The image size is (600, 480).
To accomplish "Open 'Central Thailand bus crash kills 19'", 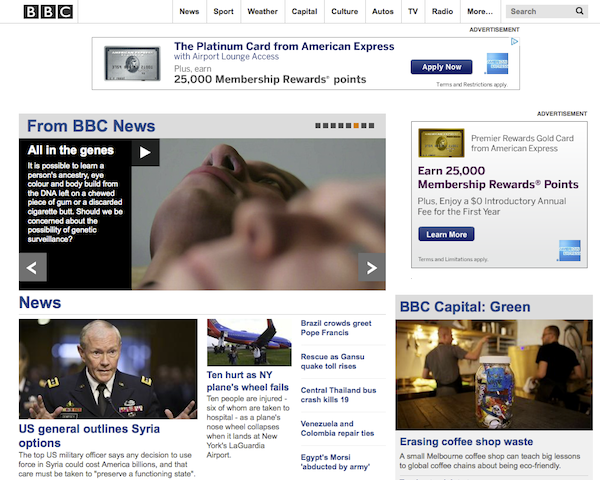I will (338, 395).
